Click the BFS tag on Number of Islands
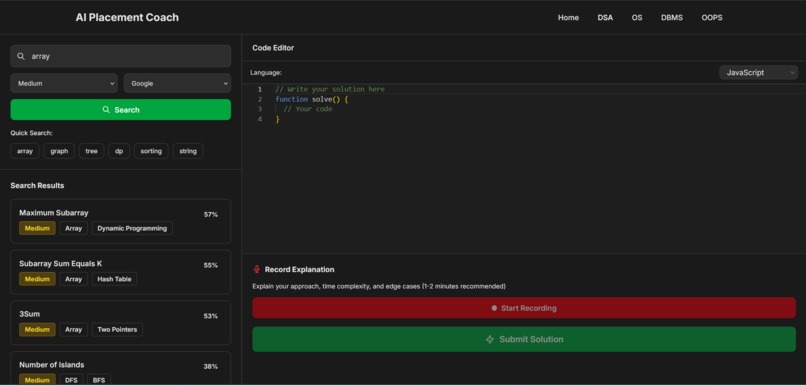Screen dimensions: 806x385 pyautogui.click(x=99, y=380)
